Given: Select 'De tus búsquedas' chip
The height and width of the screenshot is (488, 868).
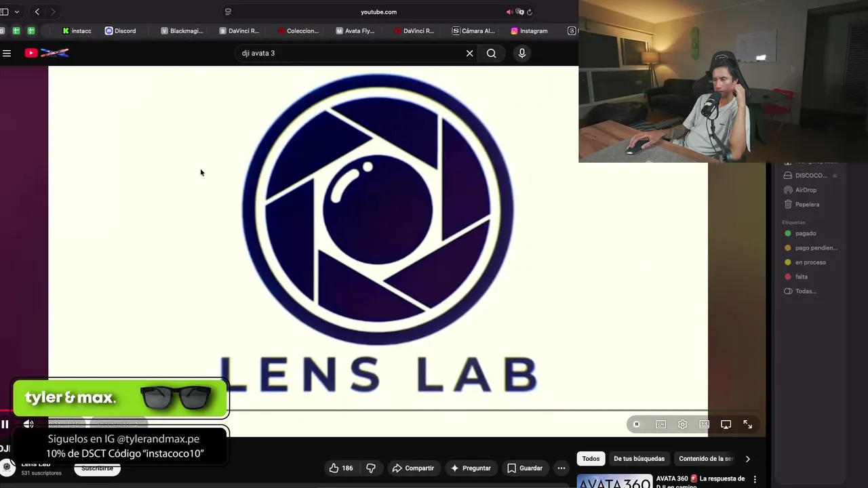Looking at the screenshot, I should (x=639, y=459).
